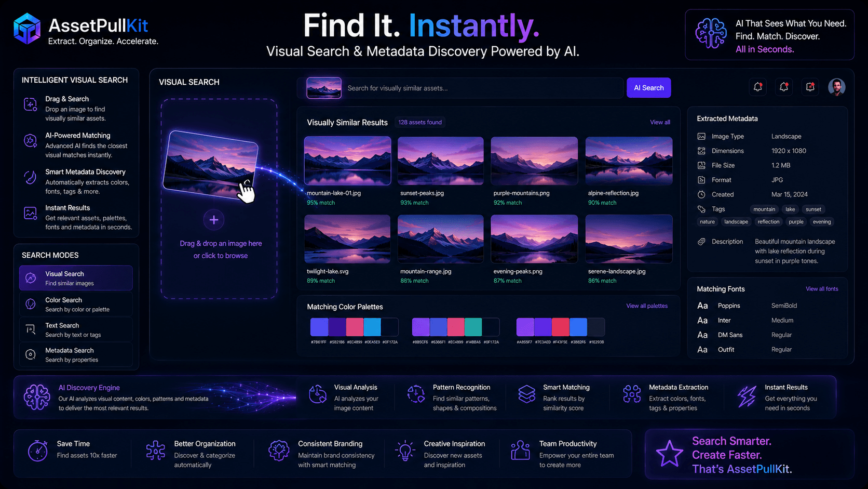Select the Color Search mode
This screenshot has height=489, width=868.
(x=76, y=304)
